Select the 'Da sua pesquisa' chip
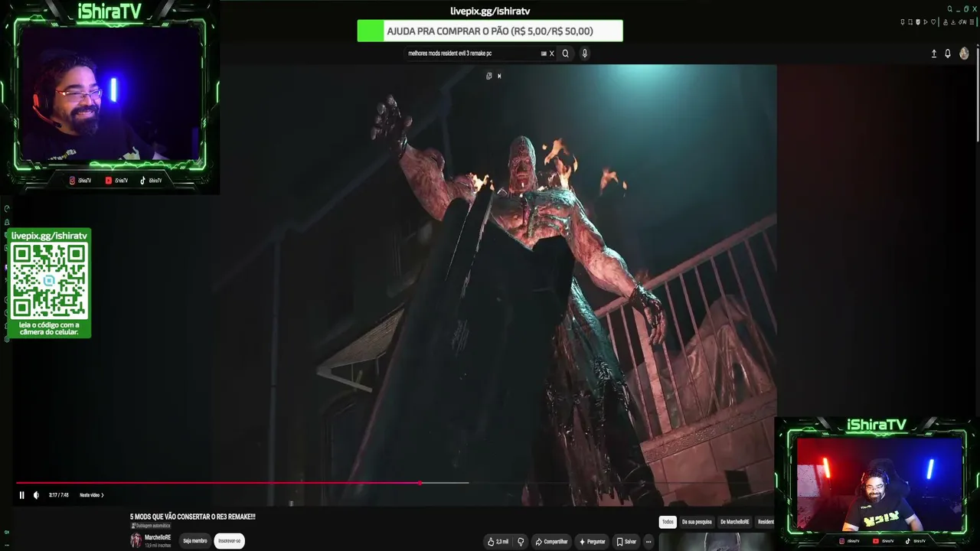Viewport: 980px width, 551px height. [697, 522]
